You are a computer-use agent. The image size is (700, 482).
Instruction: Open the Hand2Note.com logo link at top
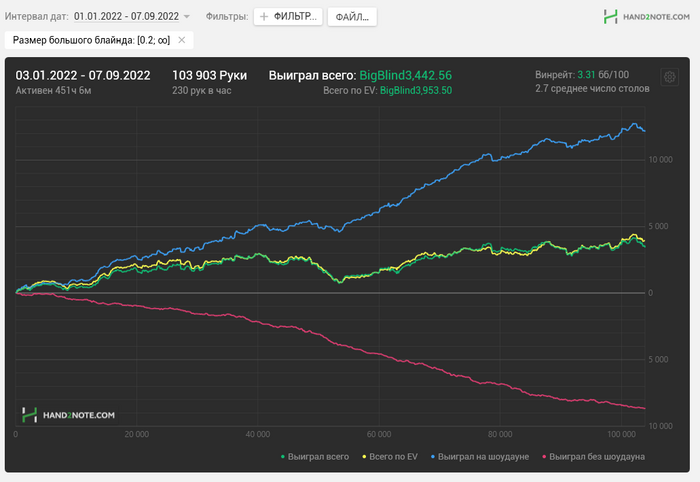tap(646, 17)
